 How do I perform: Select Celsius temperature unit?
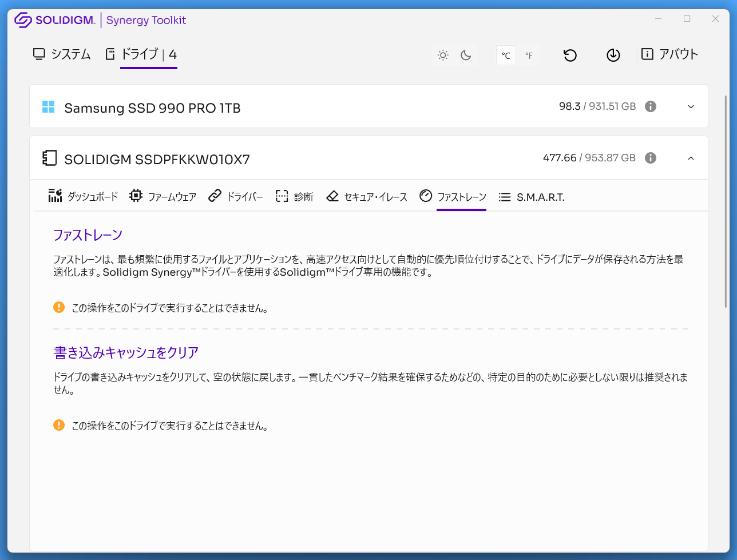click(x=506, y=55)
